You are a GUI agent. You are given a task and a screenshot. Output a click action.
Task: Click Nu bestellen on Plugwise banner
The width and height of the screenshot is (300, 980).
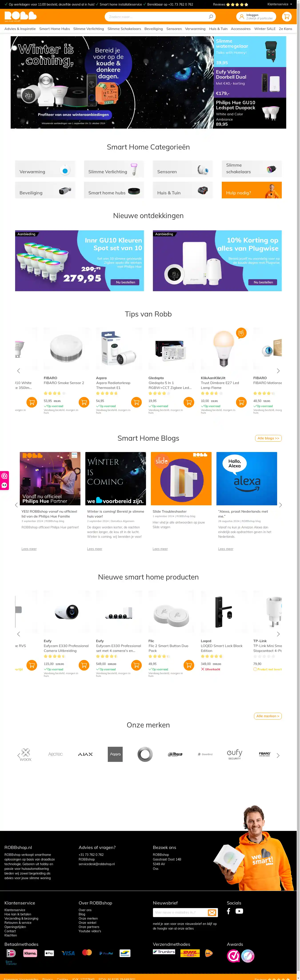coord(264,282)
